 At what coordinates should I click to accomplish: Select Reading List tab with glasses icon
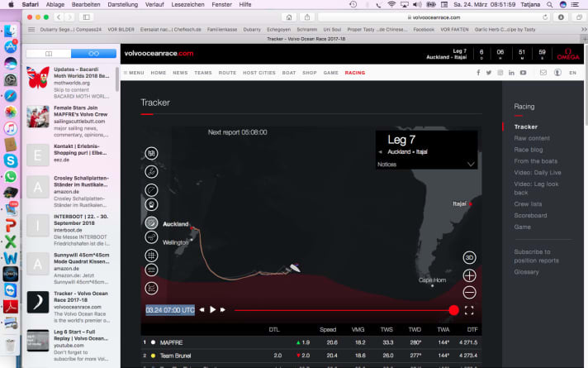pyautogui.click(x=93, y=54)
